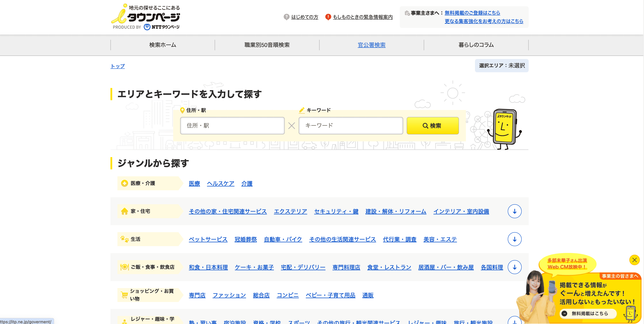Click the 住所・駅 input field

pyautogui.click(x=232, y=126)
